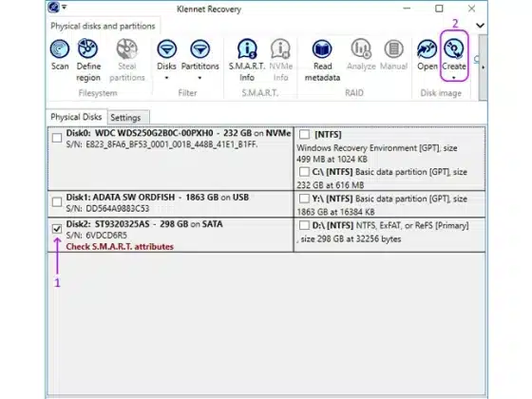The width and height of the screenshot is (532, 399).
Task: Click '499 MB at 1024 KB' text
Action: tap(332, 160)
